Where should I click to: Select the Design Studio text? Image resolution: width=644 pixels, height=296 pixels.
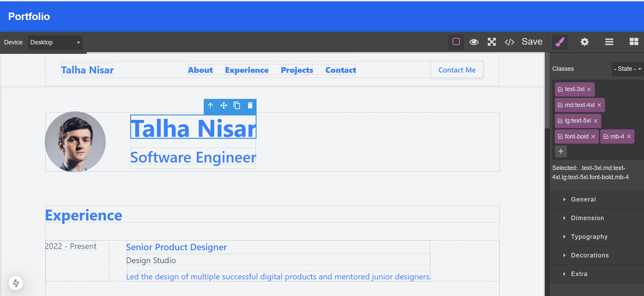pos(151,260)
